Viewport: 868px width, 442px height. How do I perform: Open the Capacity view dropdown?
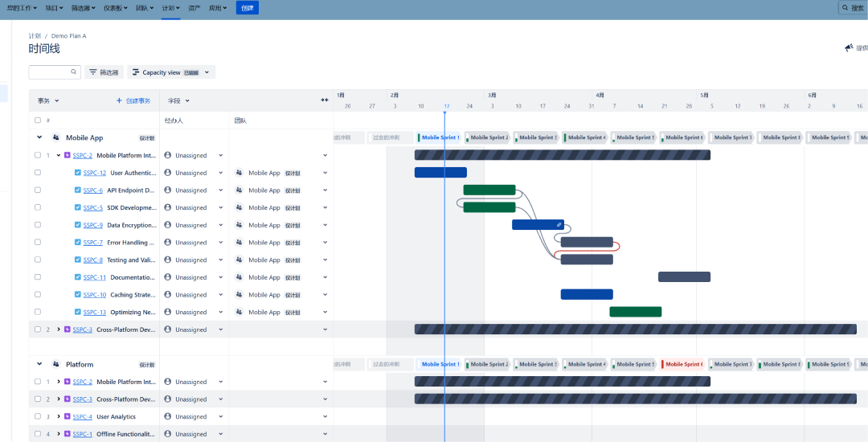pyautogui.click(x=207, y=72)
